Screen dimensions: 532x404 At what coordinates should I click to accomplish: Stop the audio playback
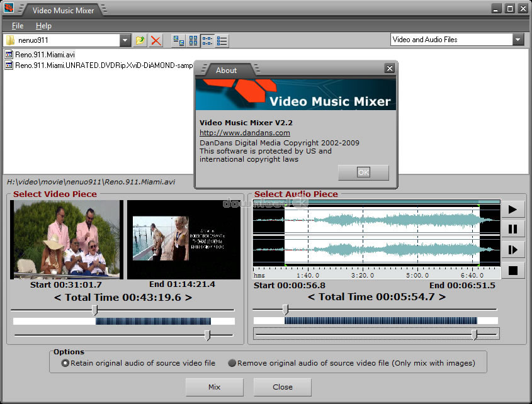pos(512,270)
